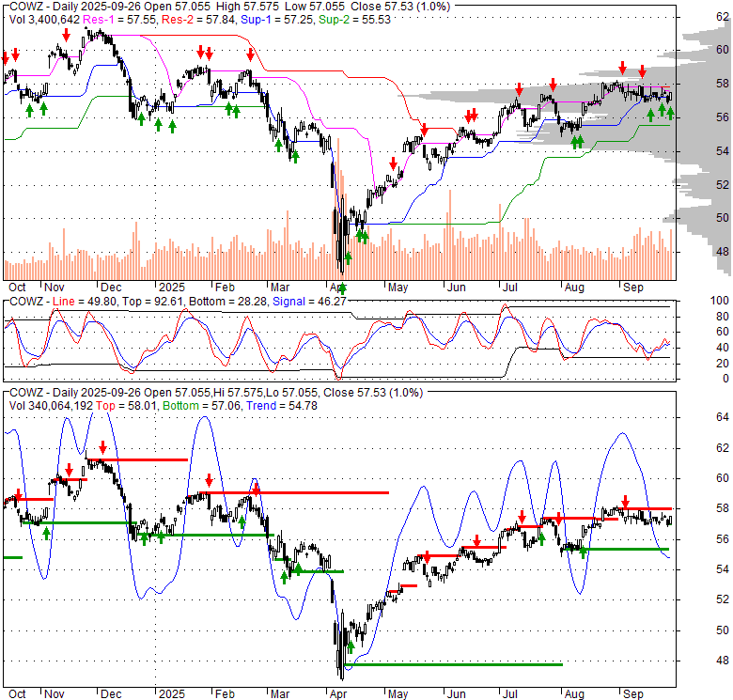Image resolution: width=733 pixels, height=700 pixels.
Task: Select the Sep label on top chart axis
Action: point(633,288)
